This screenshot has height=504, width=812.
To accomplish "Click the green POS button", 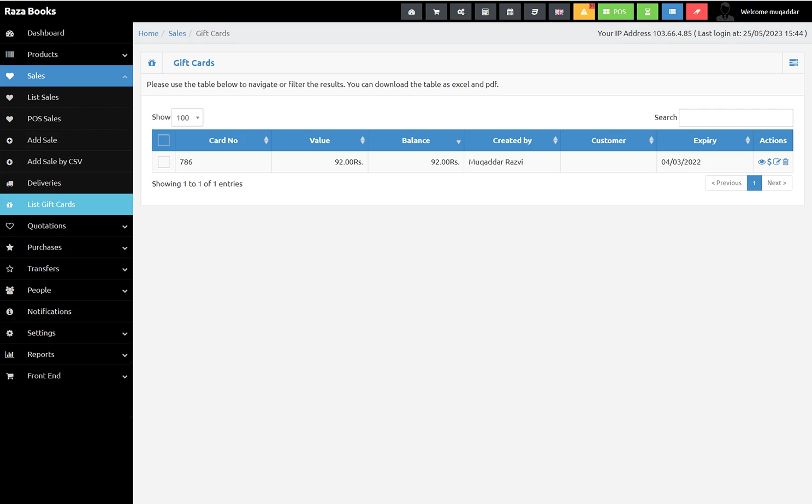I will tap(615, 11).
